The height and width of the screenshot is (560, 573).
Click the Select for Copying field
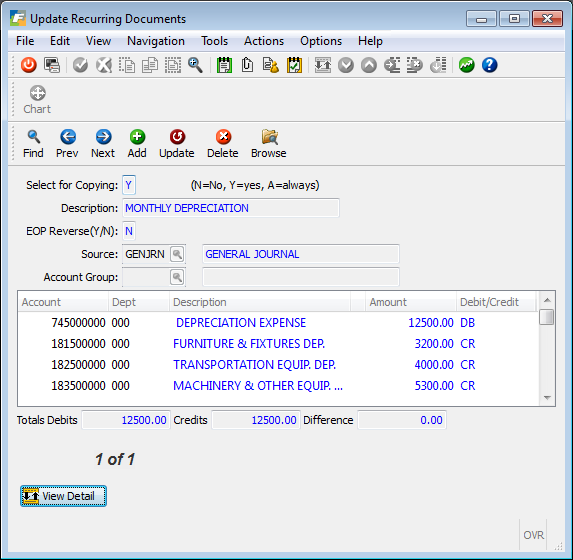[129, 185]
